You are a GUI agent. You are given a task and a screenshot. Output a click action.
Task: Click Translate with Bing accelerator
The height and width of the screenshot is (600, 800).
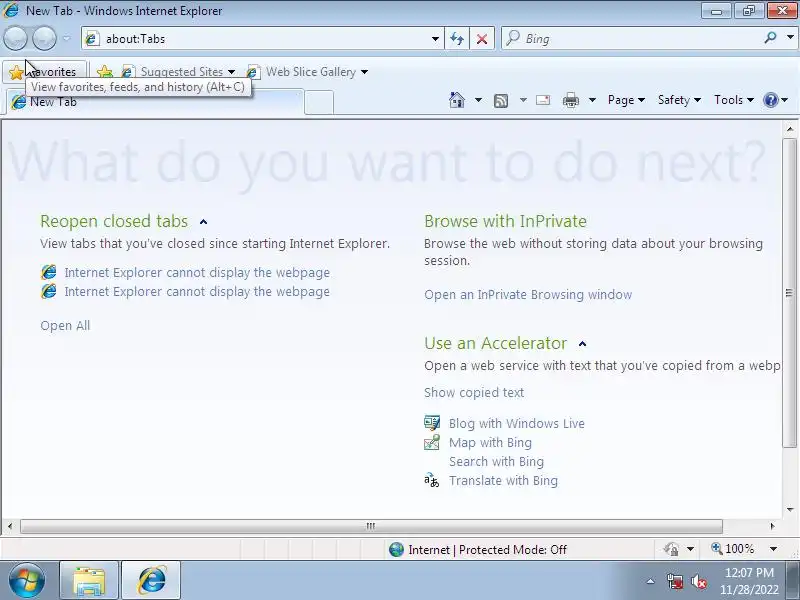[504, 481]
